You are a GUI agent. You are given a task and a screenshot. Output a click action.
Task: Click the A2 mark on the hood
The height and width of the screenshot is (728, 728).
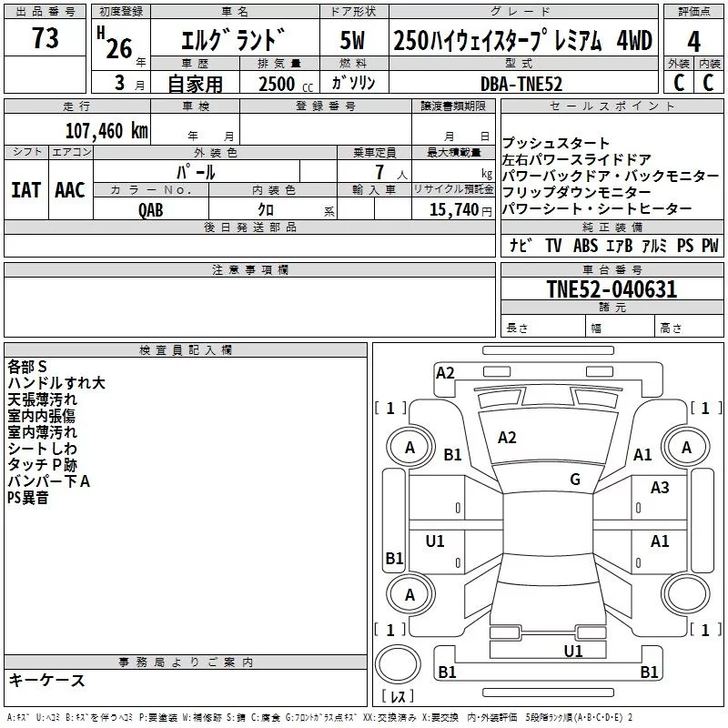[507, 438]
